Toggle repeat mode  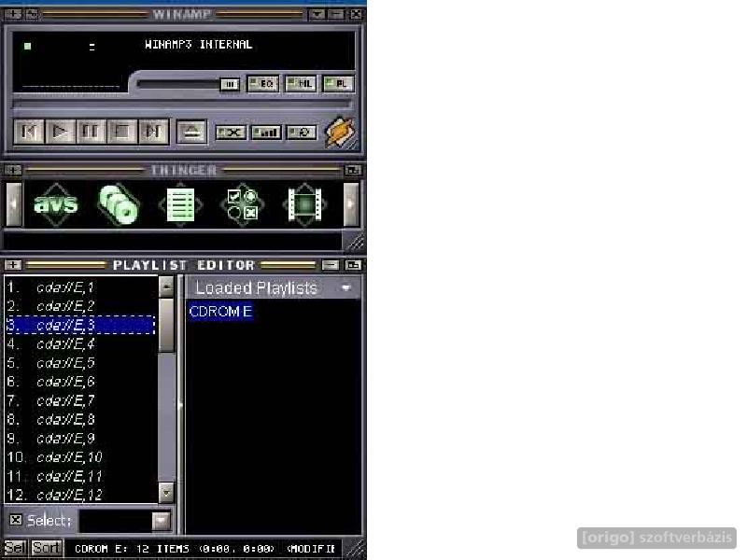coord(302,133)
